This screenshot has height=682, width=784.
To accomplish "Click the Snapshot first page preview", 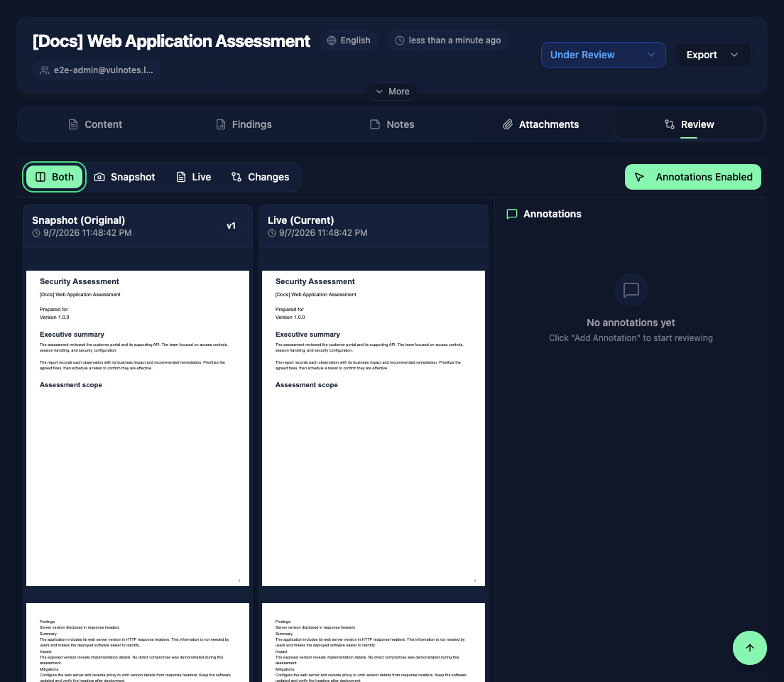I will [138, 428].
